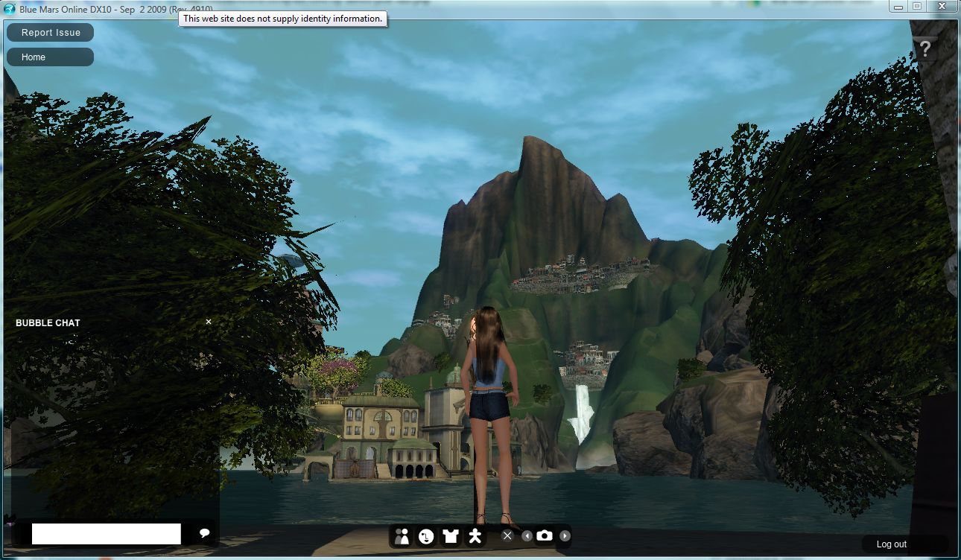The height and width of the screenshot is (560, 961).
Task: Click the Bubble Chat panel title
Action: click(x=48, y=322)
